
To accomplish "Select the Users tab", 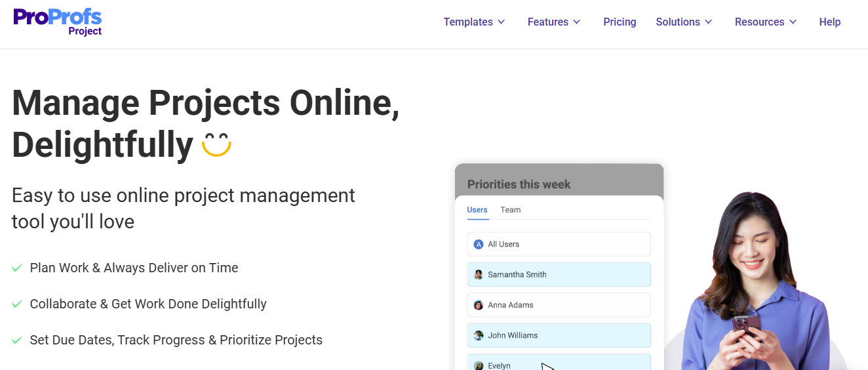I will 477,210.
